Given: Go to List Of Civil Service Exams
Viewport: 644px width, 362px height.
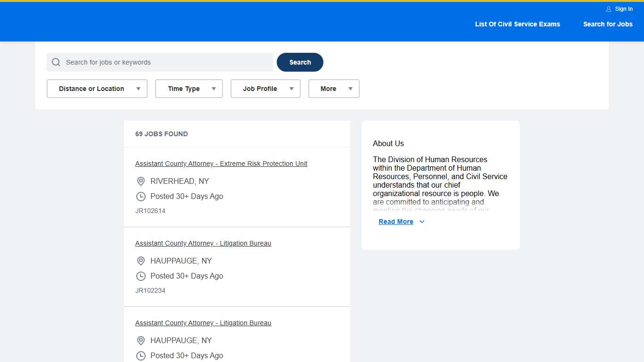Looking at the screenshot, I should pos(517,24).
